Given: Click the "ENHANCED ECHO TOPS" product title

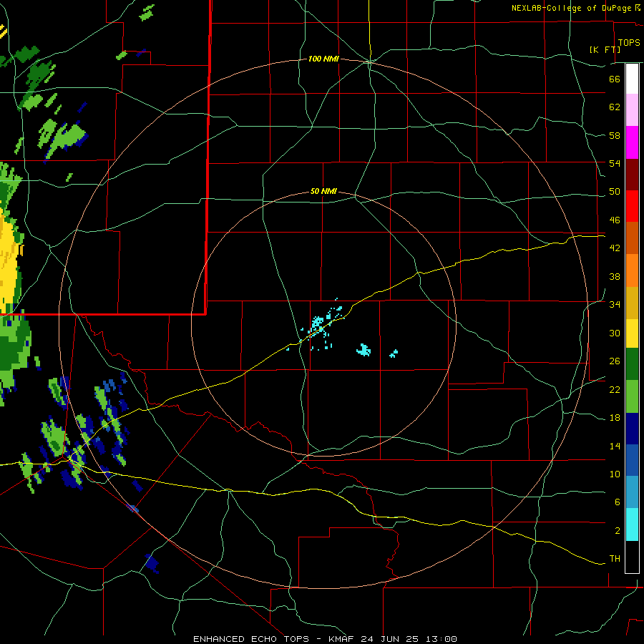Looking at the screenshot, I should [x=250, y=639].
